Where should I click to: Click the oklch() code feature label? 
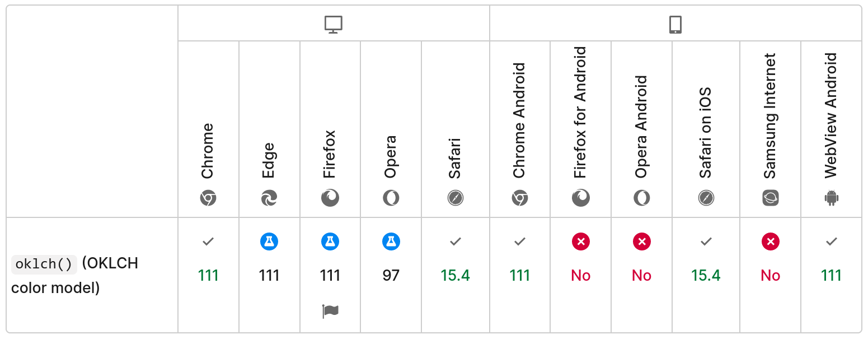coord(44,264)
